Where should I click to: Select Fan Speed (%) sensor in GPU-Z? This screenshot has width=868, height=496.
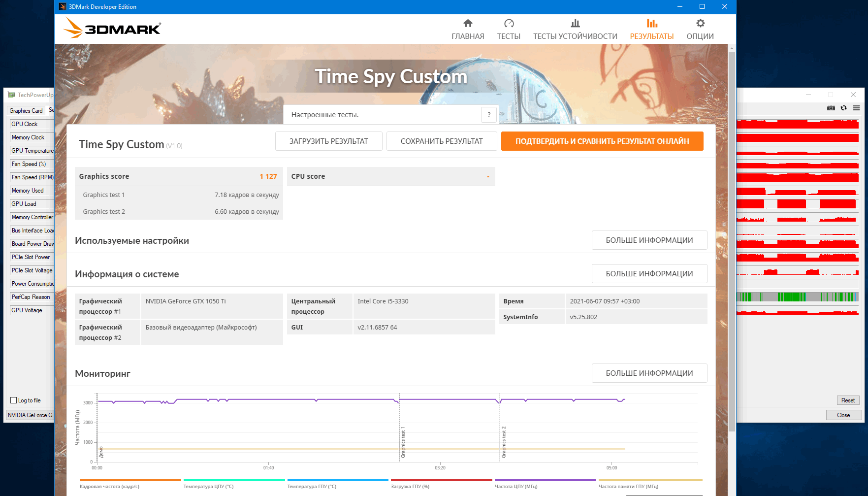pos(32,164)
